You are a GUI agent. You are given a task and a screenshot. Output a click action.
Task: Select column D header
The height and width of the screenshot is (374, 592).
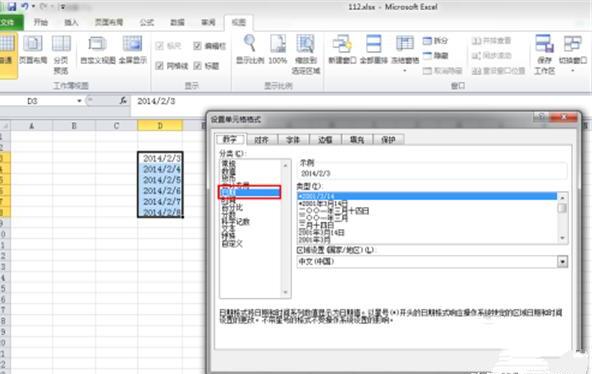click(x=160, y=126)
